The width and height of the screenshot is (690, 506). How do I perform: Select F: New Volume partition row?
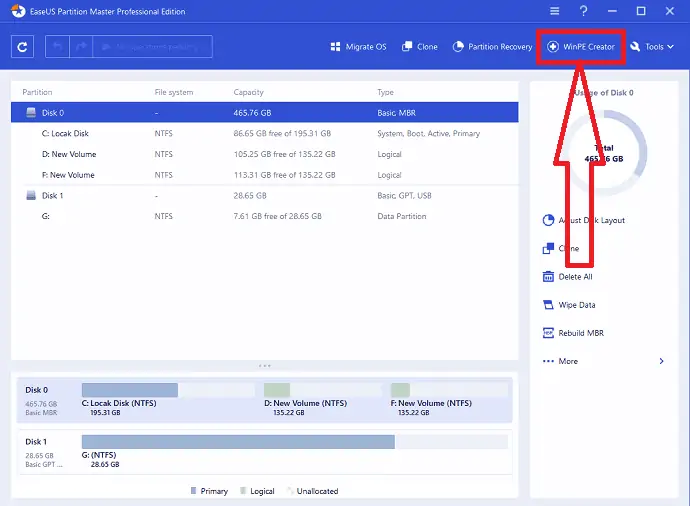264,175
